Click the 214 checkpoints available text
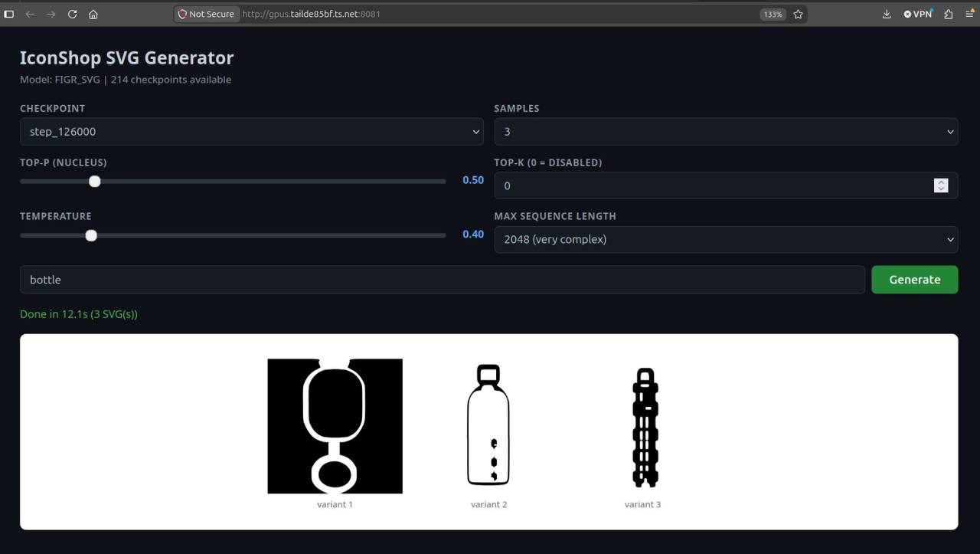The width and height of the screenshot is (980, 554). 171,80
